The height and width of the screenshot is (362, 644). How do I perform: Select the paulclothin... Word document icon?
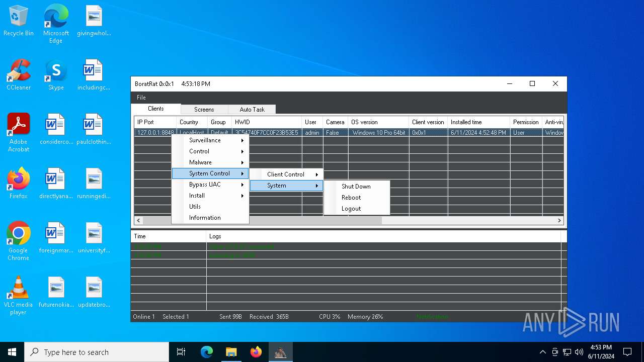[x=94, y=130]
